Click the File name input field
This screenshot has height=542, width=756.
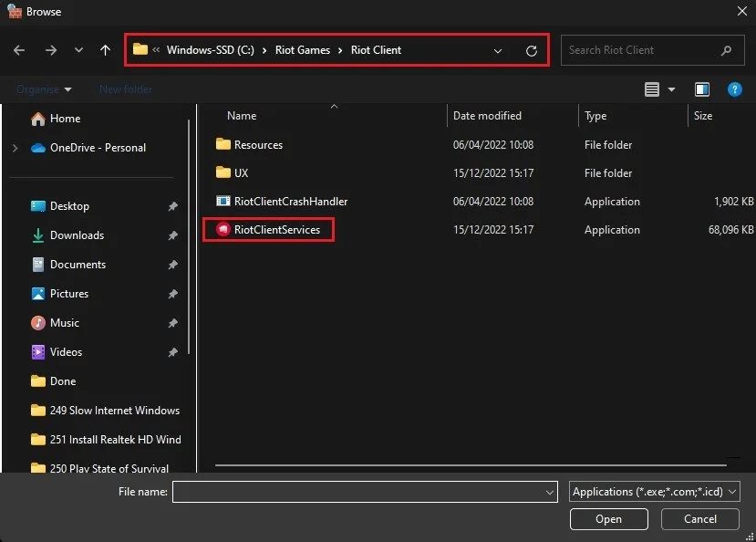click(365, 492)
